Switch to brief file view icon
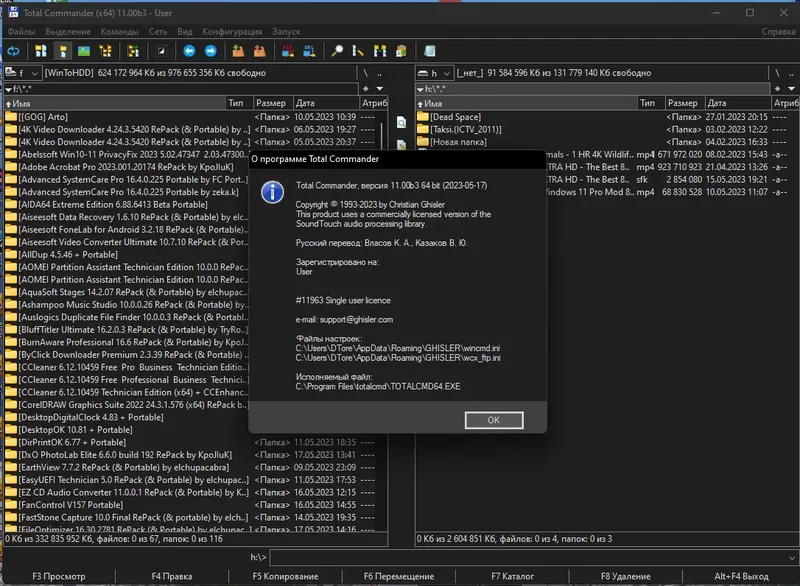The width and height of the screenshot is (800, 586). tap(41, 51)
